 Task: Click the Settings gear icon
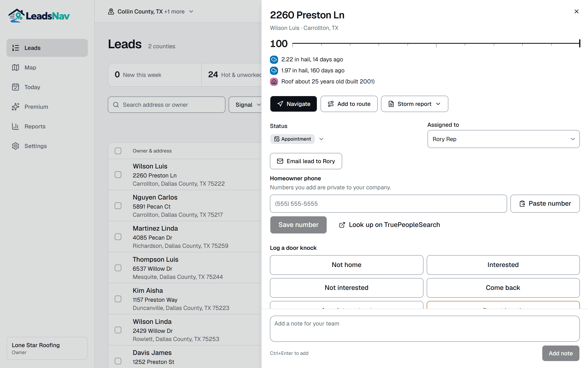click(16, 146)
